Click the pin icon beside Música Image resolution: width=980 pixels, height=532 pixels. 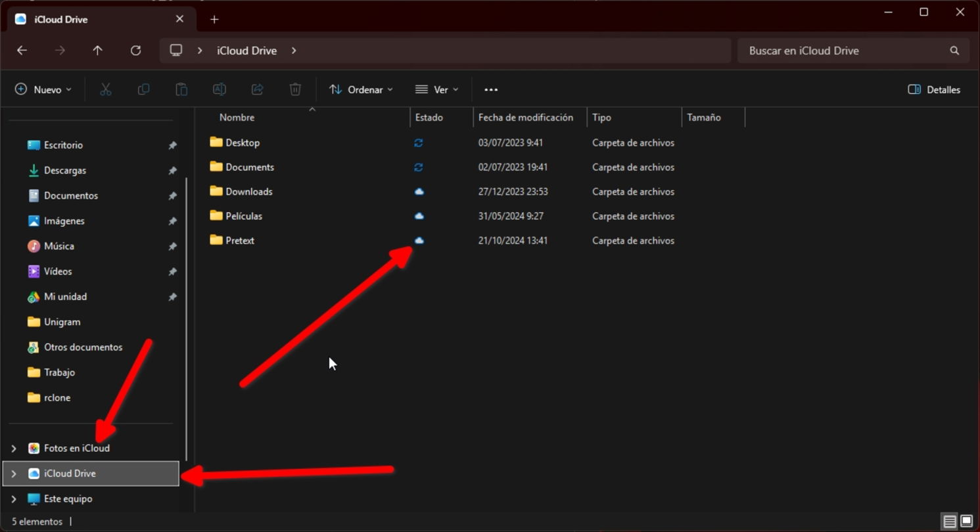tap(172, 246)
